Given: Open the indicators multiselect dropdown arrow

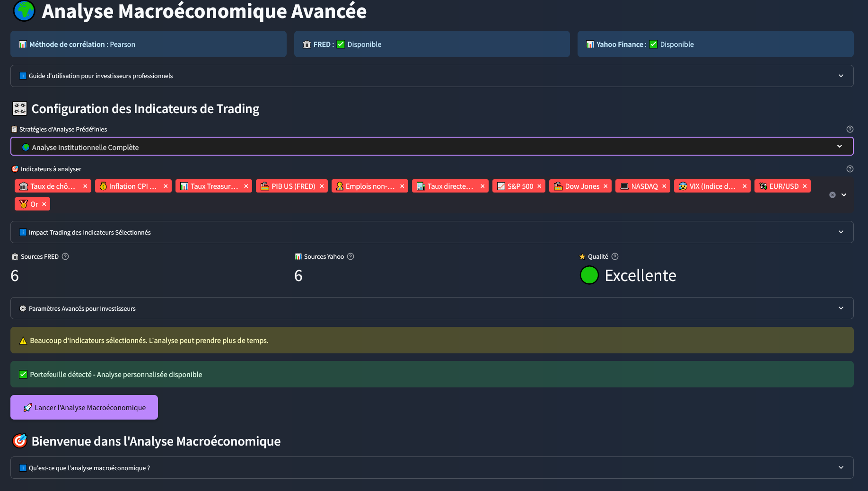Looking at the screenshot, I should [x=844, y=195].
